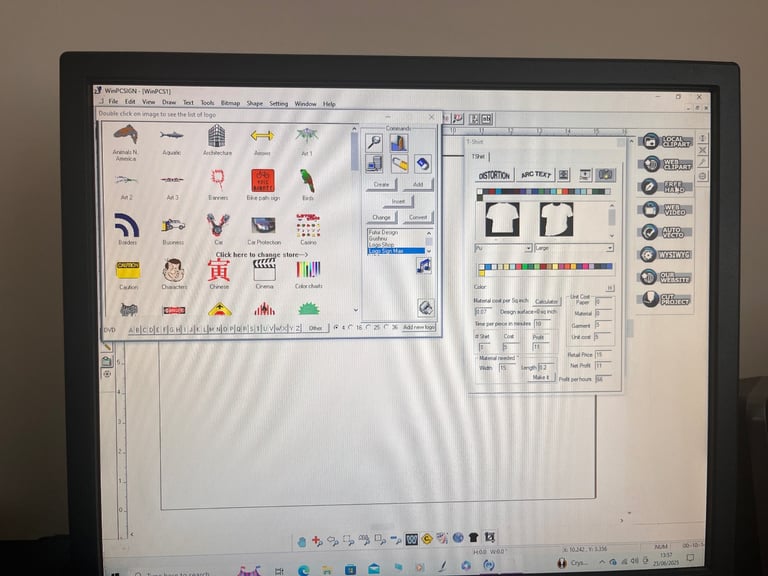Select the 4 logos per page radio
Screen dimensions: 768x576
[336, 327]
